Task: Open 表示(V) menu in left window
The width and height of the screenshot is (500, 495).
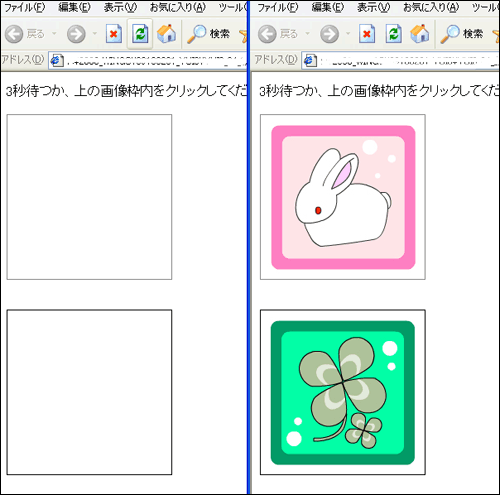Action: point(120,7)
